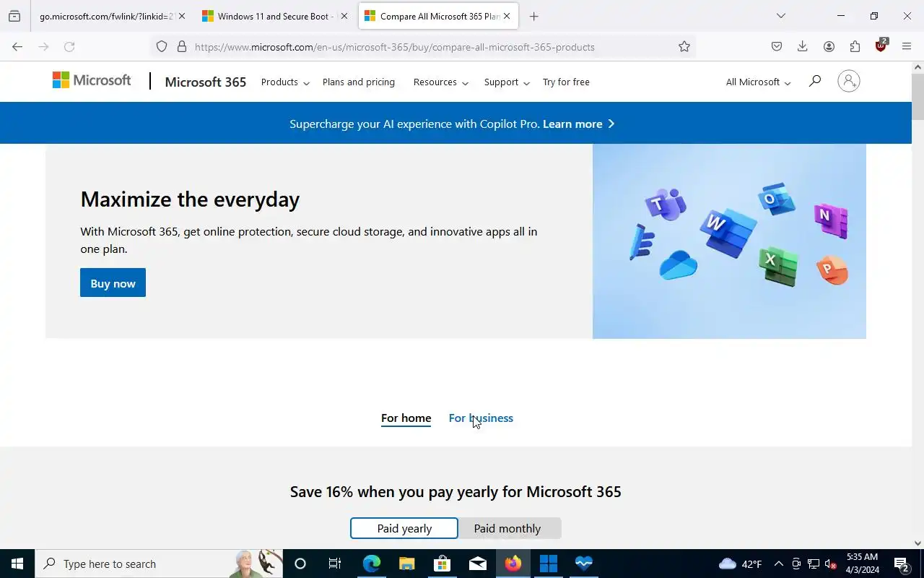The image size is (924, 578).
Task: Open network icon in system tray
Action: point(814,564)
